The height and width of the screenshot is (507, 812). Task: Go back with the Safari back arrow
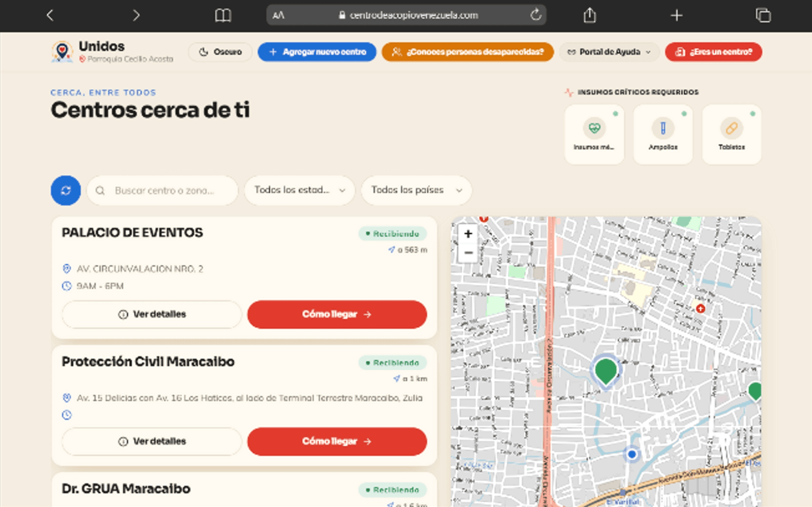click(x=50, y=16)
